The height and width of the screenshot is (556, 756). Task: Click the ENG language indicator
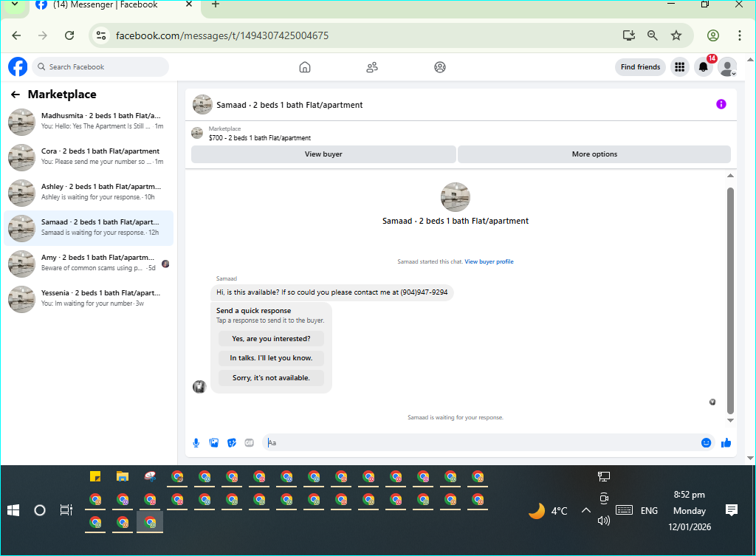click(649, 511)
